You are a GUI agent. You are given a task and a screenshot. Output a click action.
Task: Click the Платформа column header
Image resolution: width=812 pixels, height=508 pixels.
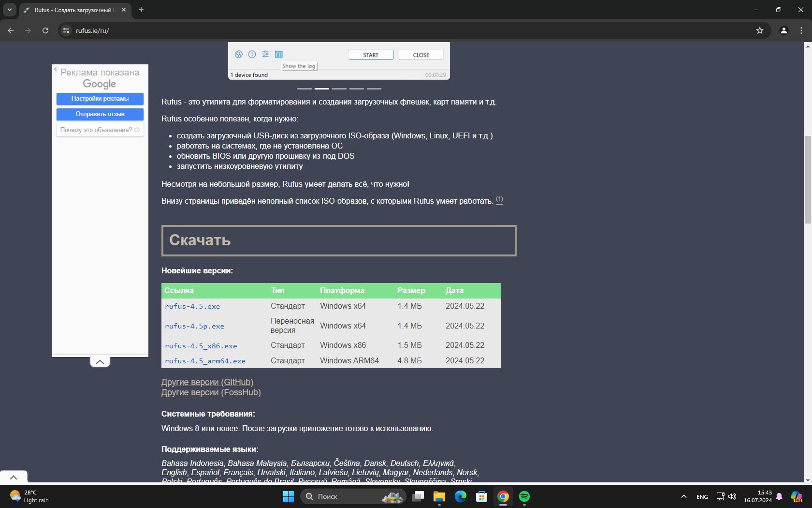point(342,290)
